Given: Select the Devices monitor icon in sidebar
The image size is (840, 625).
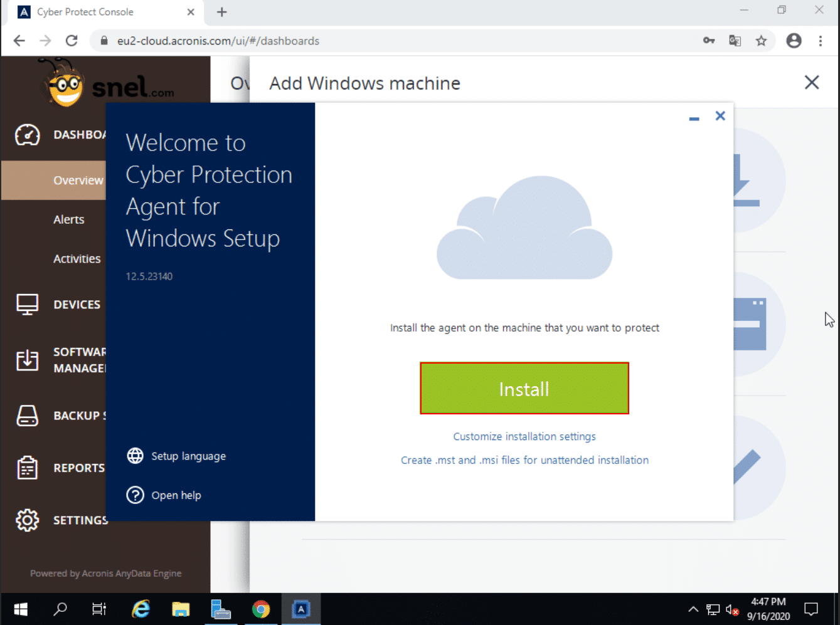Looking at the screenshot, I should (28, 305).
